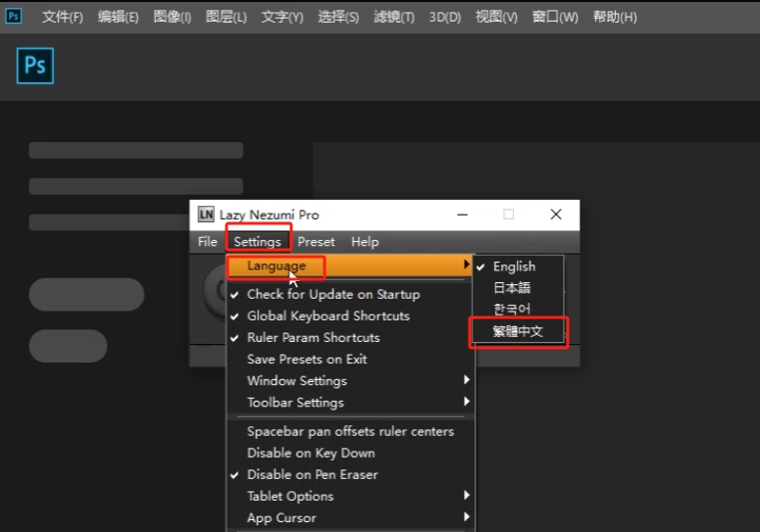The height and width of the screenshot is (532, 760).
Task: Expand Tablet Options submenu
Action: tap(349, 496)
